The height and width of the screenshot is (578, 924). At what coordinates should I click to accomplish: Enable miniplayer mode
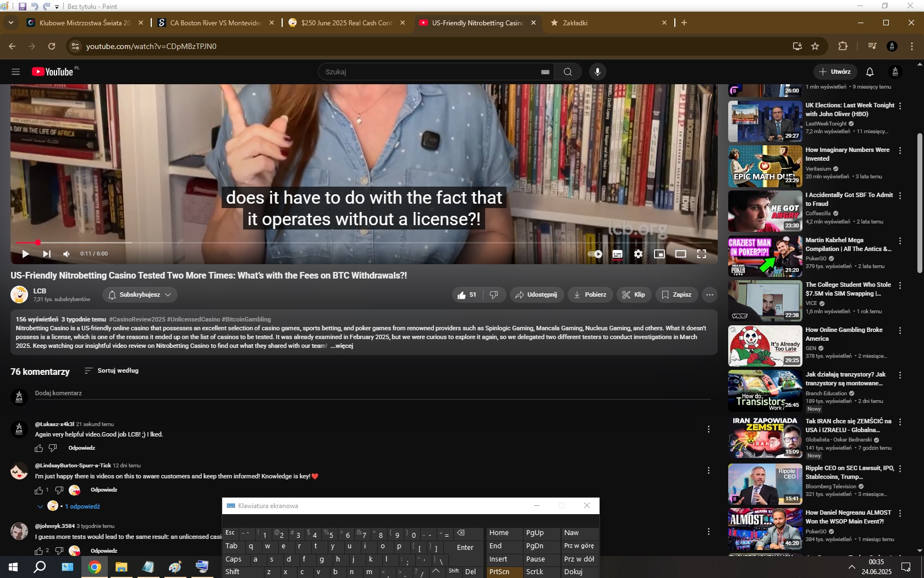659,254
